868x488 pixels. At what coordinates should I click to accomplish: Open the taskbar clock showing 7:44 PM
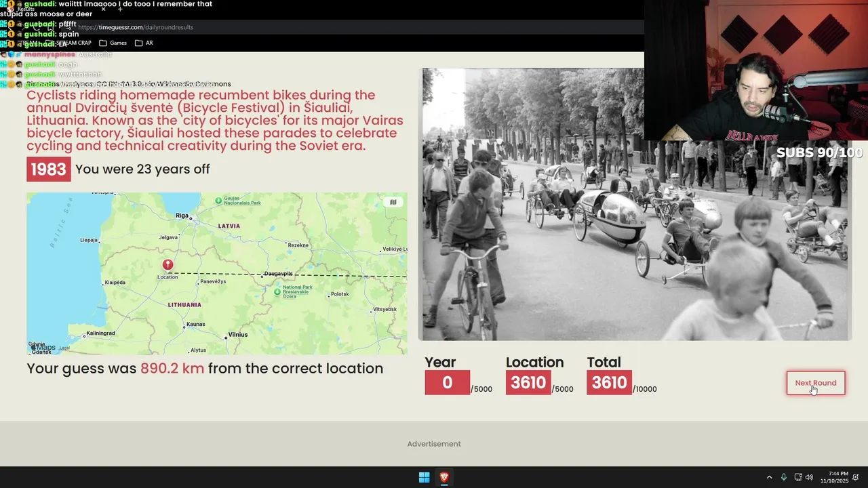(x=835, y=477)
